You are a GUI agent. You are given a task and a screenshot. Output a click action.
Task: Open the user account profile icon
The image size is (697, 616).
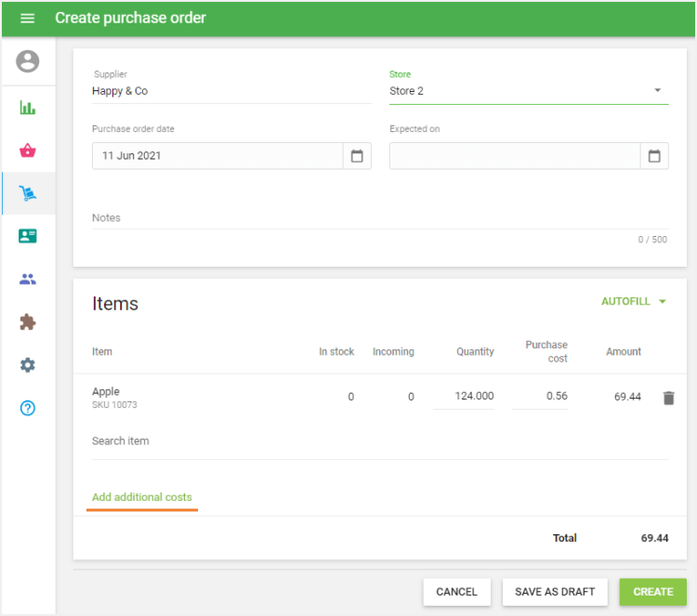coord(28,61)
